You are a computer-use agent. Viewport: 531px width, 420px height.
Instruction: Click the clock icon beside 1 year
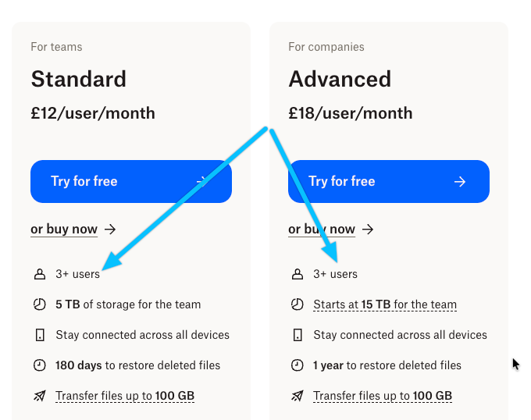298,365
